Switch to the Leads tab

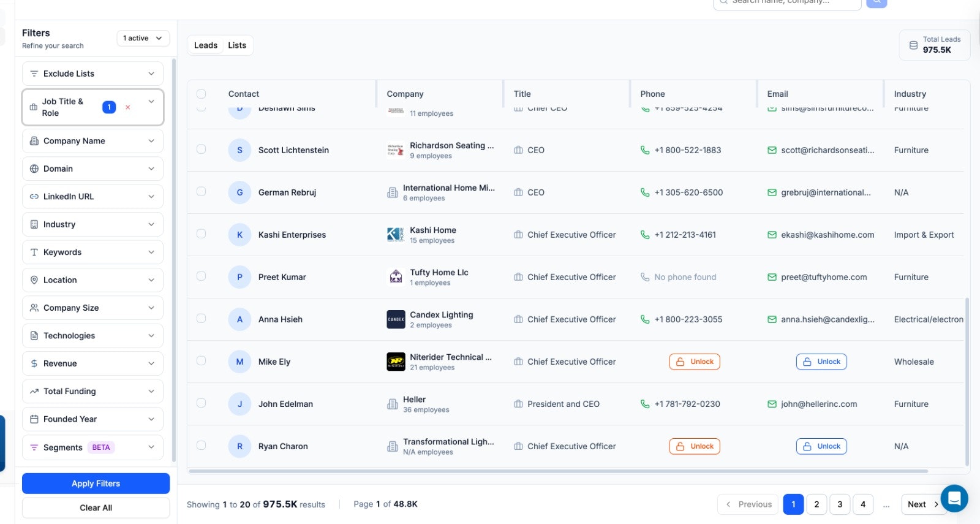(206, 45)
